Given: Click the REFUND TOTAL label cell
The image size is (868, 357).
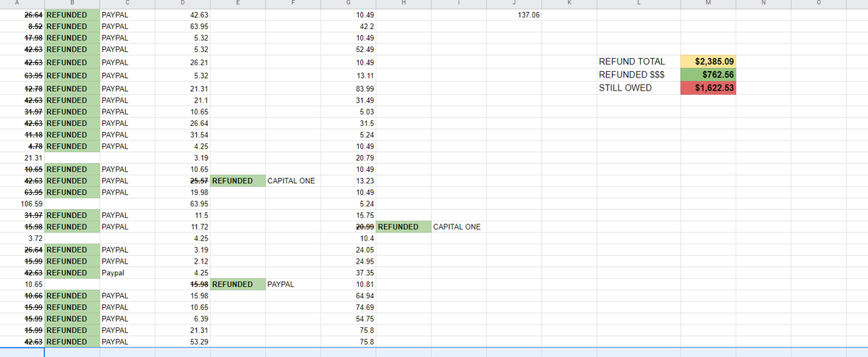Looking at the screenshot, I should (639, 62).
